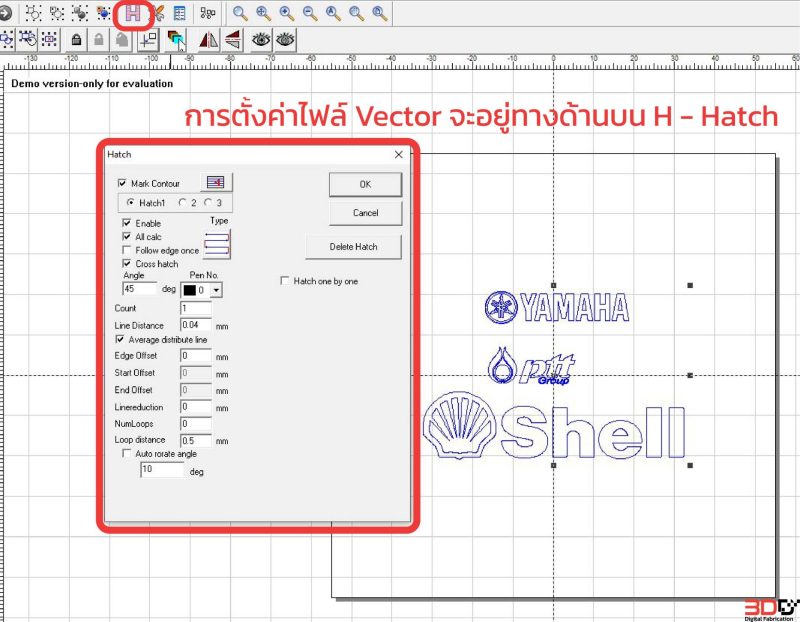Click the array of small squares icon
Viewport: 800px width, 622px height.
tap(208, 13)
